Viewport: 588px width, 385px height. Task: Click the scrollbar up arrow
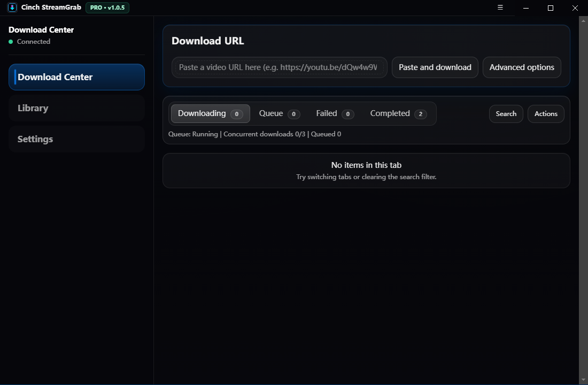click(x=583, y=20)
